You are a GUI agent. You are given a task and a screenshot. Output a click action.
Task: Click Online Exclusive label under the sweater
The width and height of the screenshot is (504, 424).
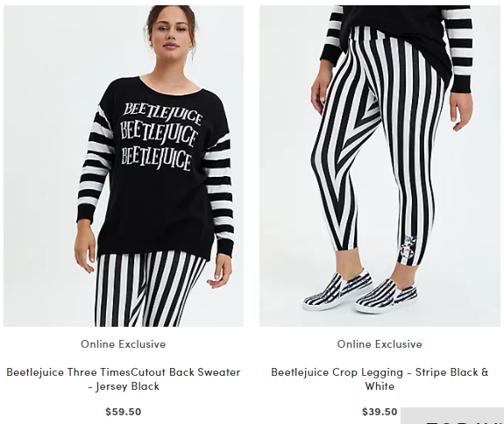coord(124,344)
